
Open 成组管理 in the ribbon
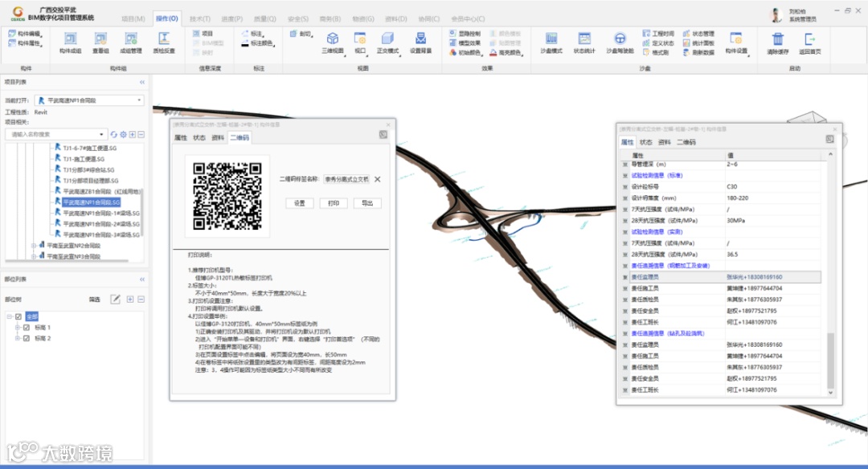[x=131, y=43]
